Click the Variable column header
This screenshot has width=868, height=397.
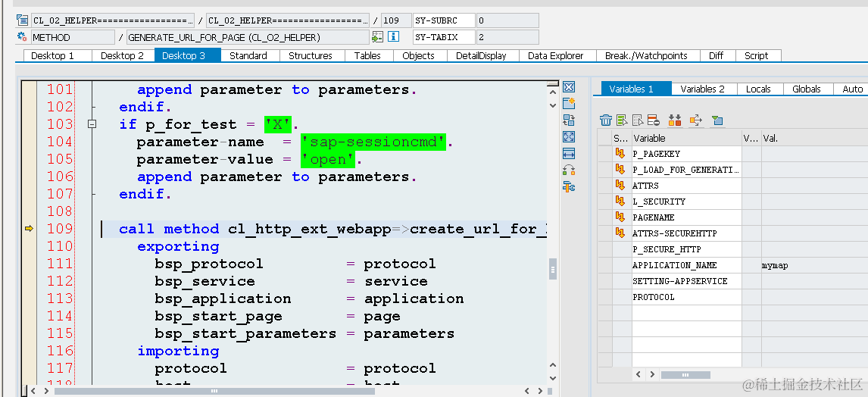[686, 138]
